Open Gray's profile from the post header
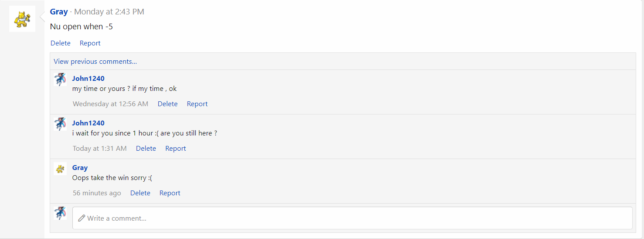The height and width of the screenshot is (239, 644). pos(59,12)
